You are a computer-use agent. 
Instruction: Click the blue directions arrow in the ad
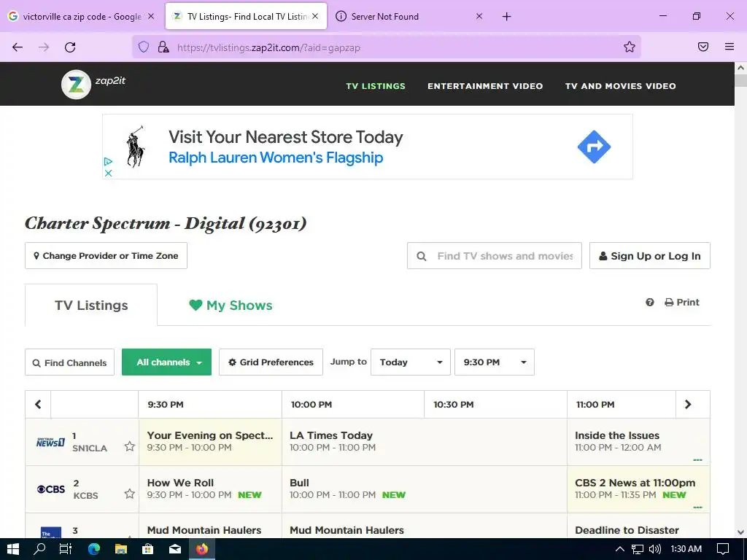[594, 147]
